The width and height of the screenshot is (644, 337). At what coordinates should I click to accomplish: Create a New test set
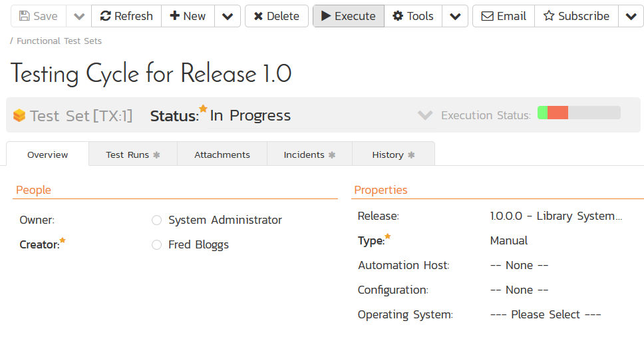click(188, 16)
